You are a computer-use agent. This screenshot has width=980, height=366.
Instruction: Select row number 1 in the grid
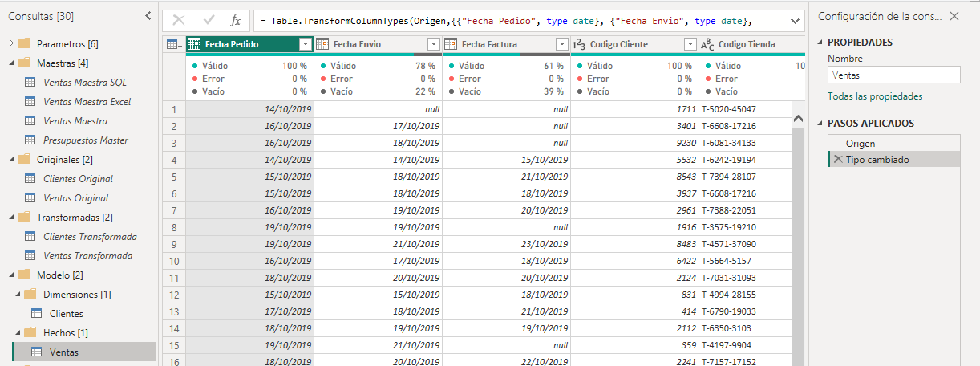pos(174,109)
